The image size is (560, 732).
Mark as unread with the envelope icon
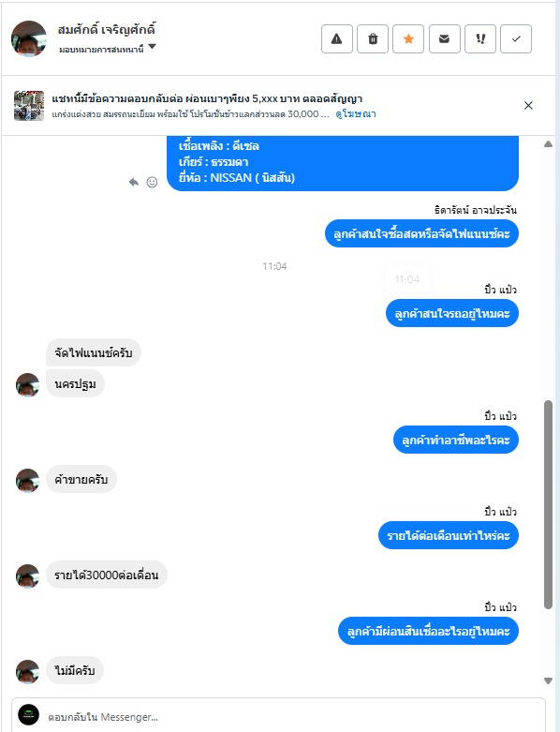pos(445,38)
